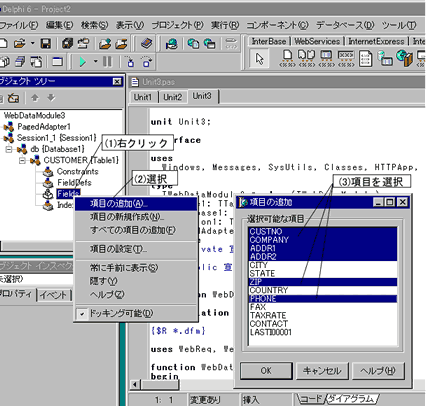This screenshot has width=440, height=406.
Task: Click the green Run arrow button
Action: (83, 62)
